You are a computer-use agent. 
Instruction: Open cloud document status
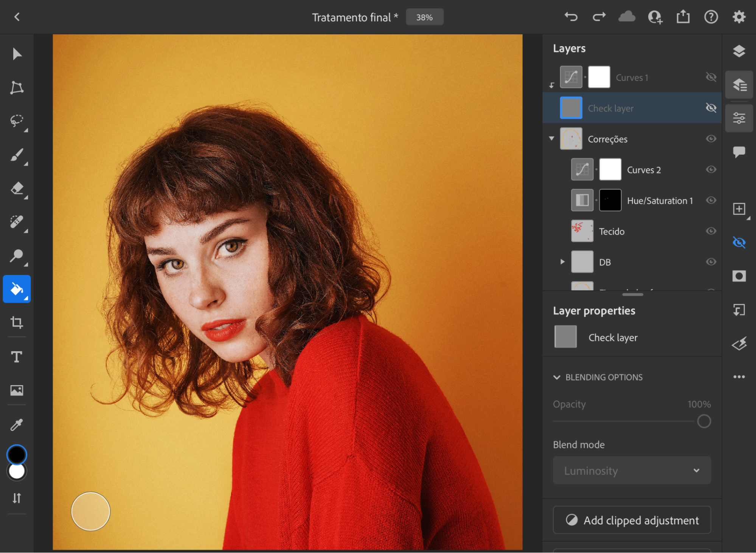[x=627, y=17]
